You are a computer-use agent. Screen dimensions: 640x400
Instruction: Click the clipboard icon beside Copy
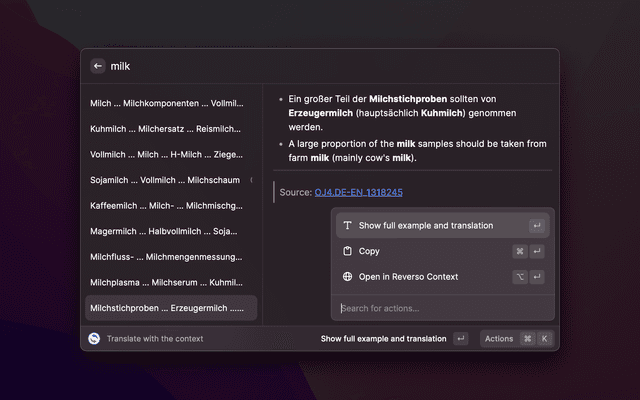(347, 251)
